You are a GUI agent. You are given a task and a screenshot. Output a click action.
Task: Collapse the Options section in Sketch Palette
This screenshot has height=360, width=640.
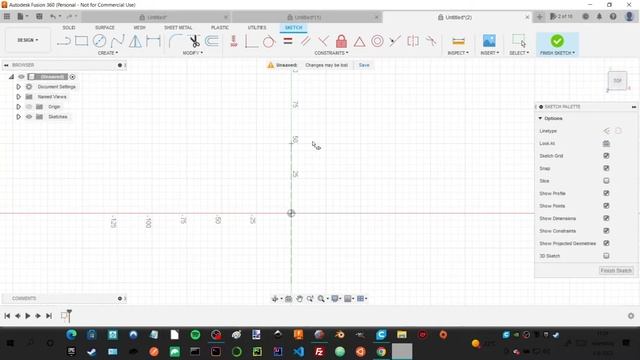tap(540, 118)
